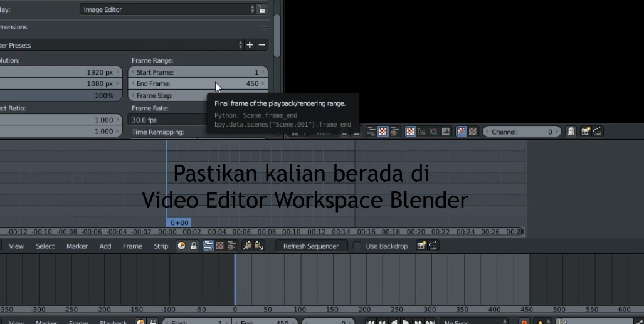Viewport: 644px width, 324px height.
Task: Toggle preview range icon in sequencer header
Action: pyautogui.click(x=181, y=246)
